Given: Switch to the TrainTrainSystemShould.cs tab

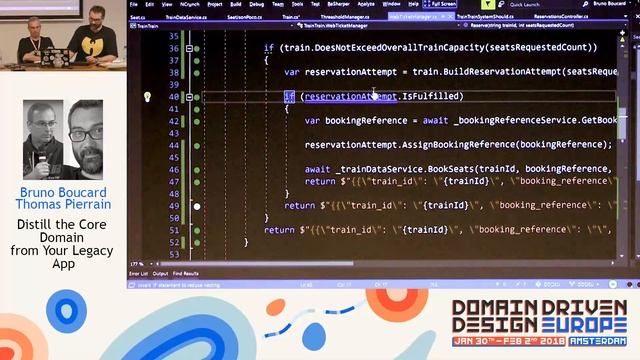Looking at the screenshot, I should click(485, 17).
